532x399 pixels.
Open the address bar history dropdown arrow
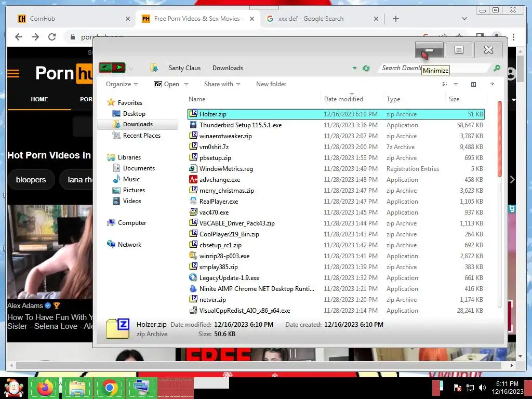pyautogui.click(x=354, y=68)
